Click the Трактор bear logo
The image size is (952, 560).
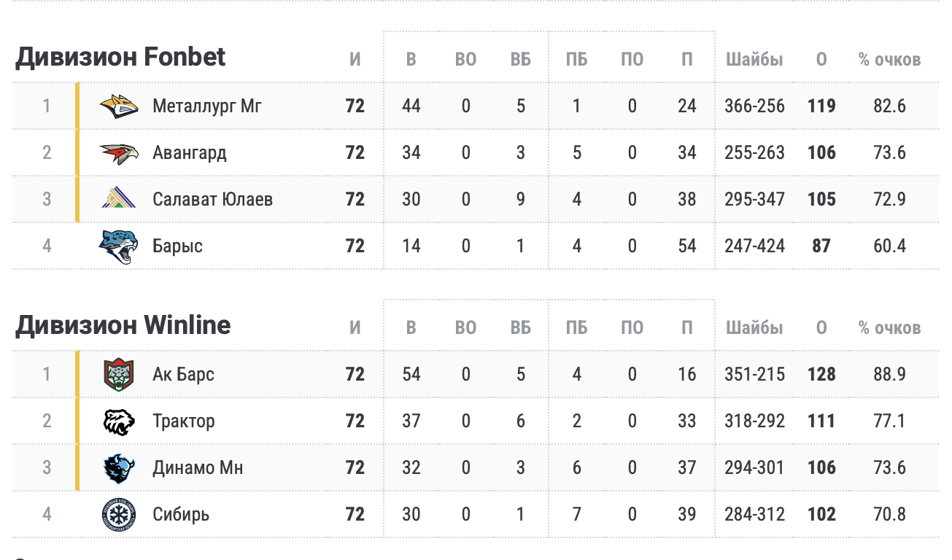[119, 421]
